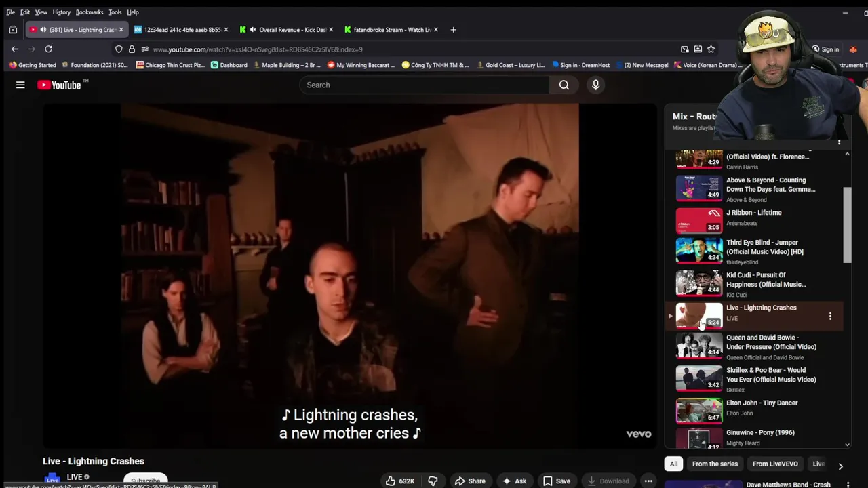Image resolution: width=868 pixels, height=488 pixels.
Task: Select the From LiveVEVO chip
Action: (775, 464)
